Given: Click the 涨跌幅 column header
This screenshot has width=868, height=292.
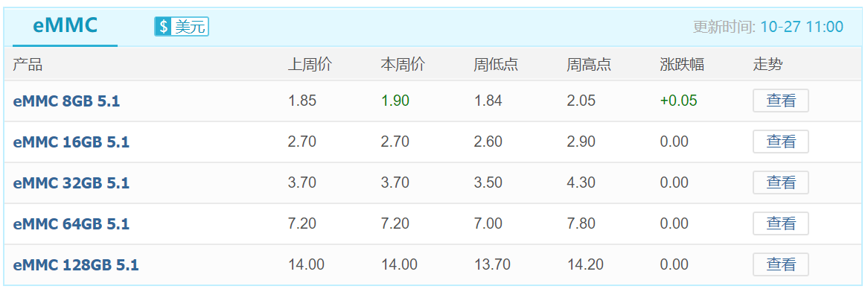Looking at the screenshot, I should (x=682, y=65).
